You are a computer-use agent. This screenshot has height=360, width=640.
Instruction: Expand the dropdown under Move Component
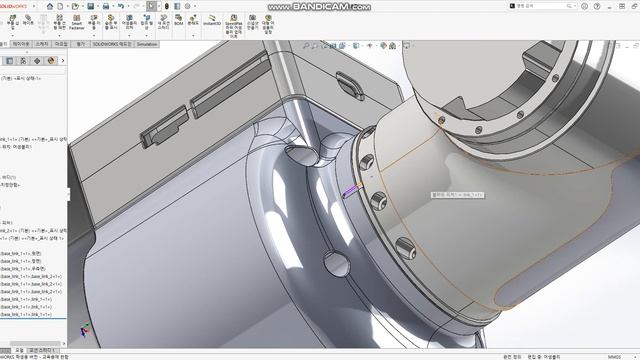coord(94,36)
